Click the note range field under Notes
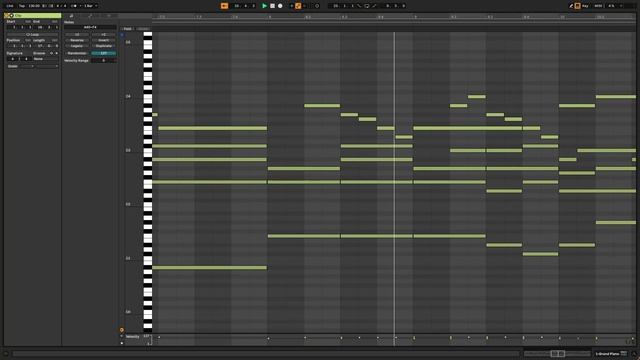The image size is (640, 360). pos(90,27)
